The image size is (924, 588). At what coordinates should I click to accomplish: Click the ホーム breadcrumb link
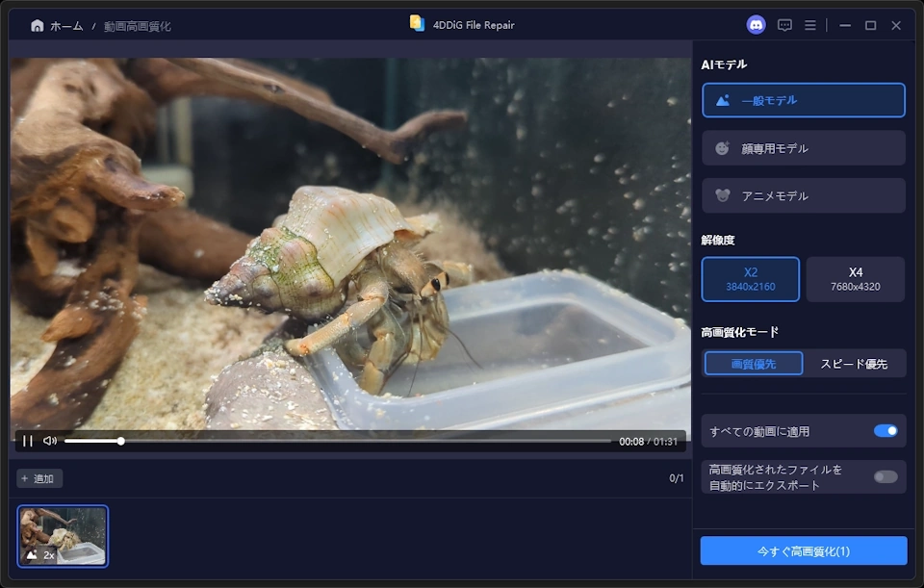click(x=66, y=26)
